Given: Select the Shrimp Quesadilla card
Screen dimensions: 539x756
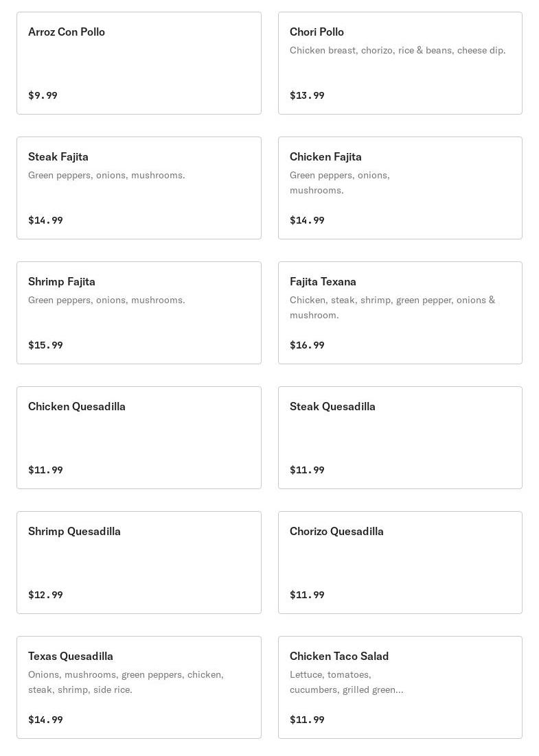Looking at the screenshot, I should pos(139,563).
